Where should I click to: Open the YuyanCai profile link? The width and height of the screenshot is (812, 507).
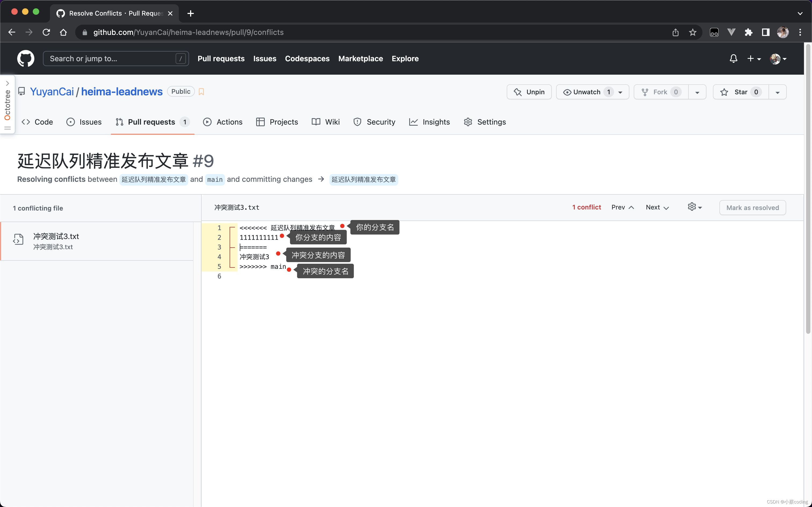(52, 91)
